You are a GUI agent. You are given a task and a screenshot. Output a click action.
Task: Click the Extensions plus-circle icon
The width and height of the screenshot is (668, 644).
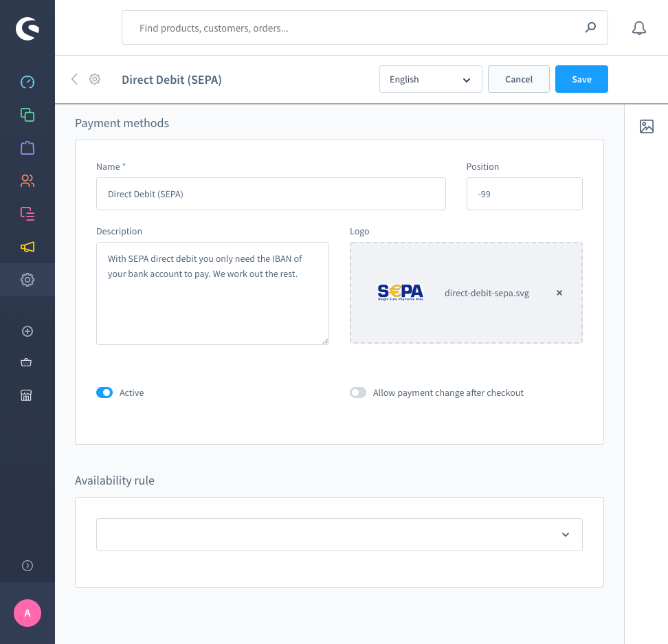[x=27, y=331]
